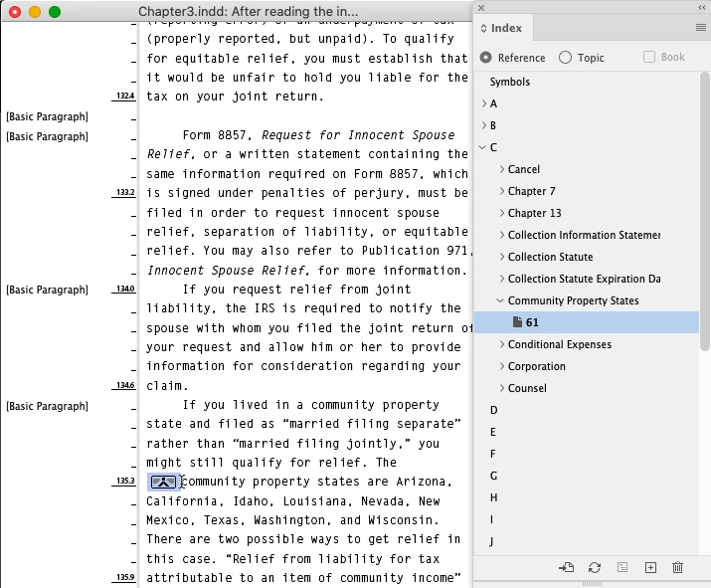Expand the Corporation entry

pyautogui.click(x=501, y=366)
